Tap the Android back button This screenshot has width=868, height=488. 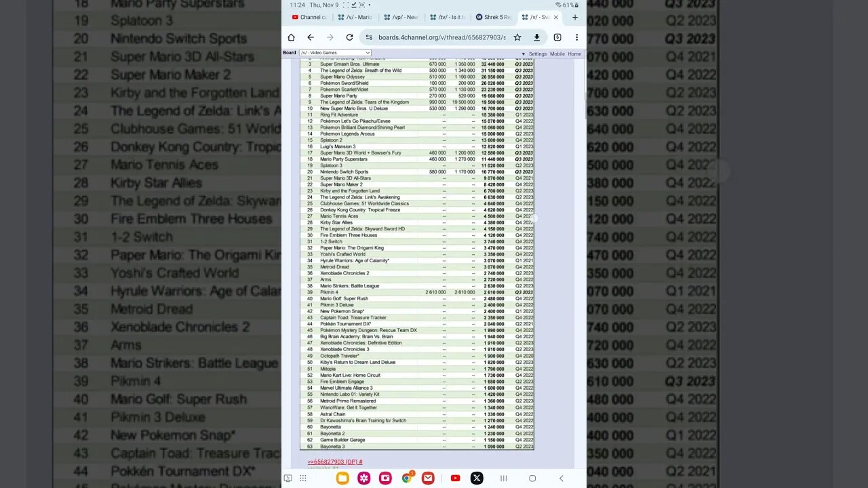click(561, 478)
